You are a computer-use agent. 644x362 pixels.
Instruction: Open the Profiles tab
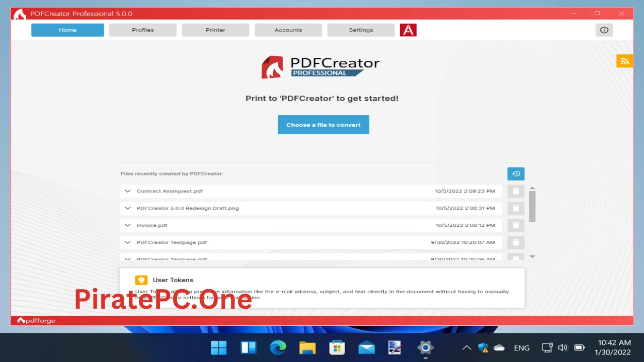point(143,30)
